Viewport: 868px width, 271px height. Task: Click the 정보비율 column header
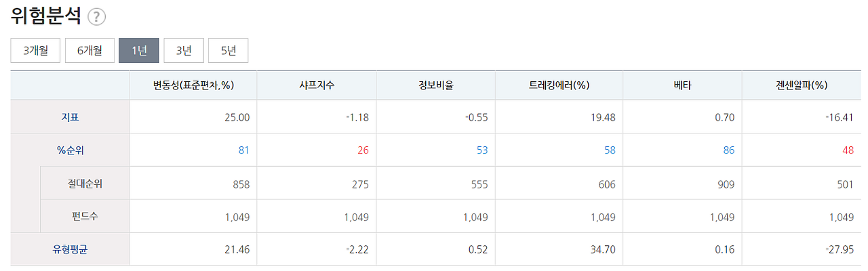[x=436, y=85]
